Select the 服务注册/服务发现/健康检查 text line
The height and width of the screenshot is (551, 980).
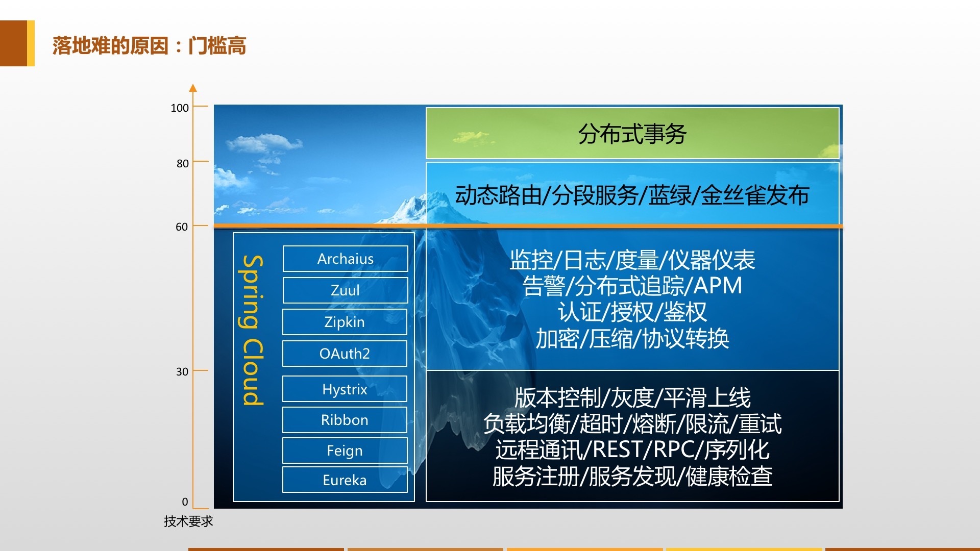pyautogui.click(x=632, y=477)
